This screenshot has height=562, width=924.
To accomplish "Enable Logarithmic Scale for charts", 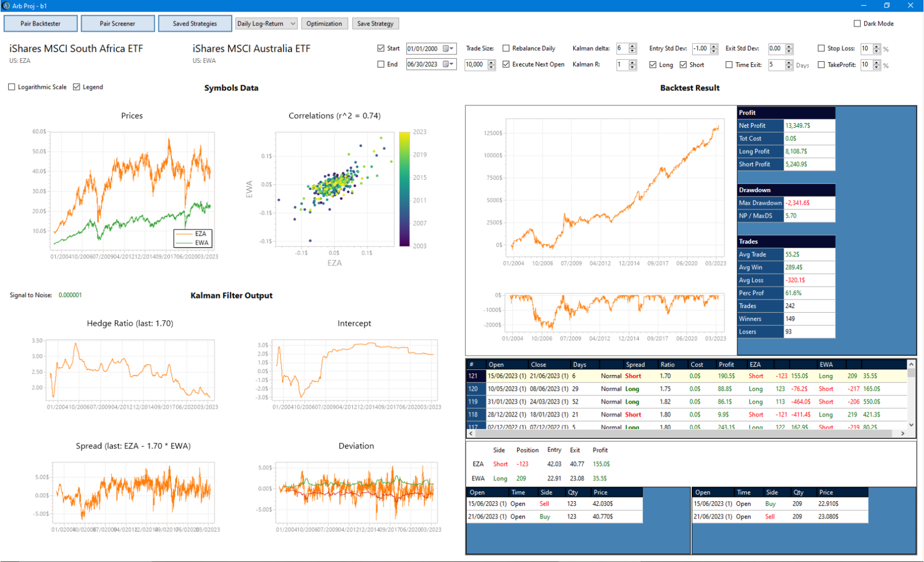I will coord(11,87).
